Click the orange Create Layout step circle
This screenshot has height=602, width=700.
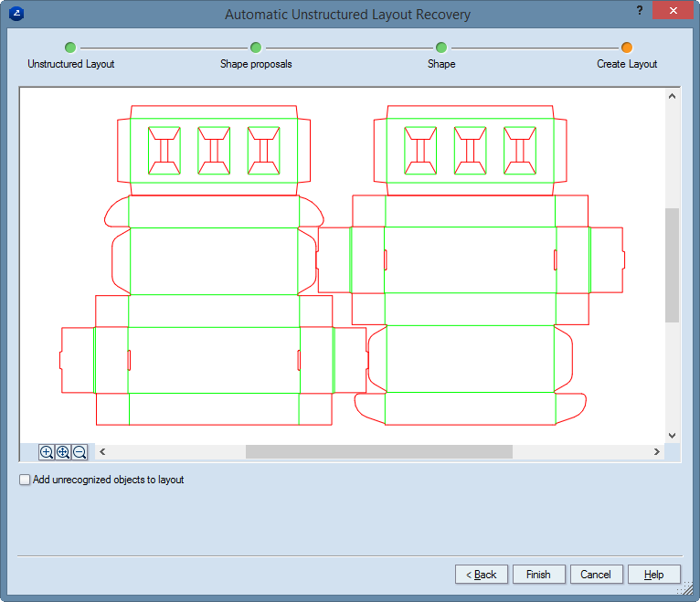(627, 48)
